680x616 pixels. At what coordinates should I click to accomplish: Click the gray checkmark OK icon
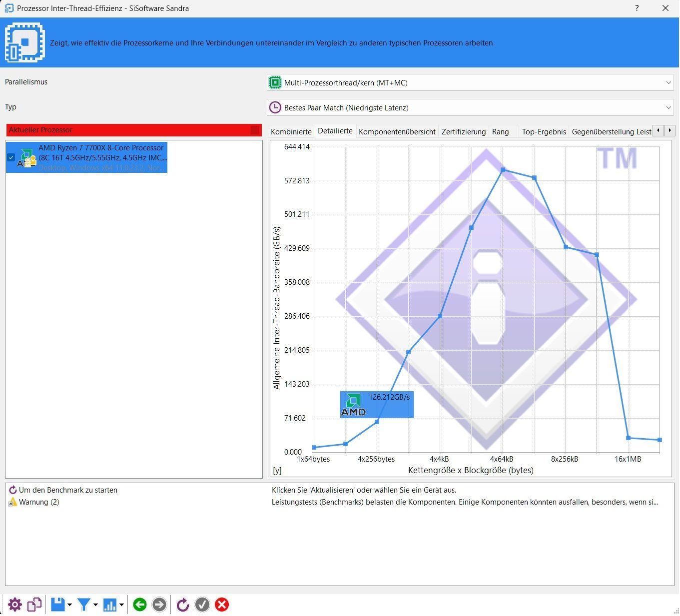(x=202, y=605)
